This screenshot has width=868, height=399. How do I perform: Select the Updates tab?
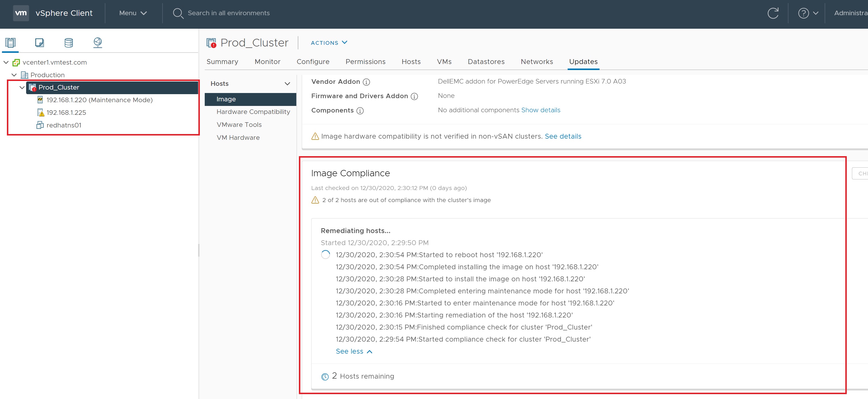(583, 62)
